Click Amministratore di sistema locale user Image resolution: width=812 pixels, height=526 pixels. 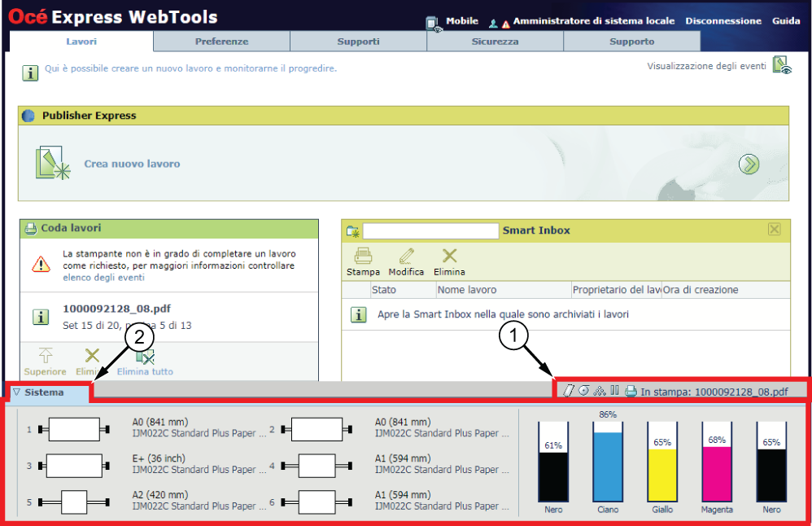(593, 20)
